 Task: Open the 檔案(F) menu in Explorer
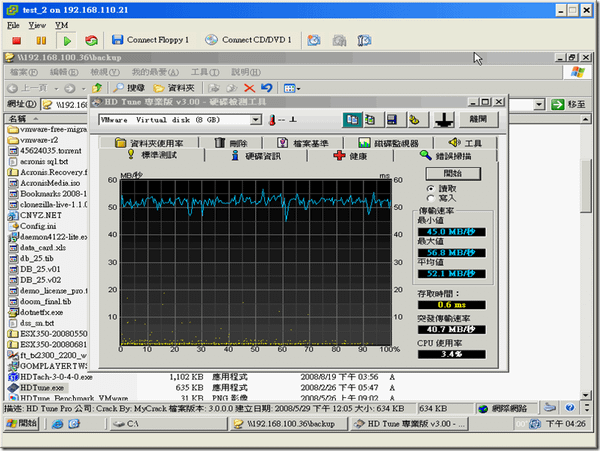click(x=23, y=72)
